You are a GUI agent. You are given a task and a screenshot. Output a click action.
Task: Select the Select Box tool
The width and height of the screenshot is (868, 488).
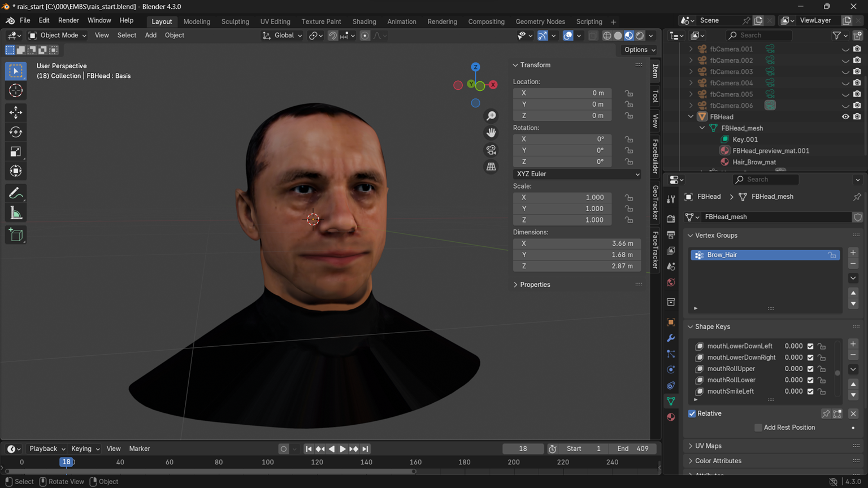tap(16, 71)
